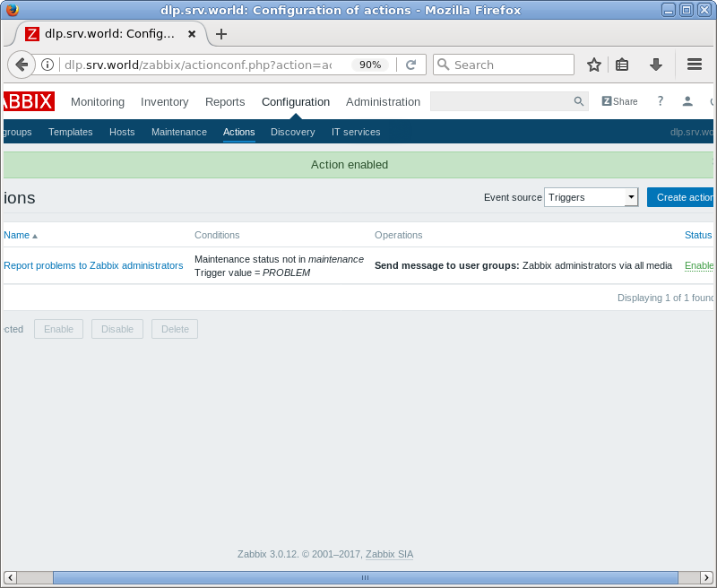
Task: Click the Firefox back arrow button
Action: [x=22, y=65]
